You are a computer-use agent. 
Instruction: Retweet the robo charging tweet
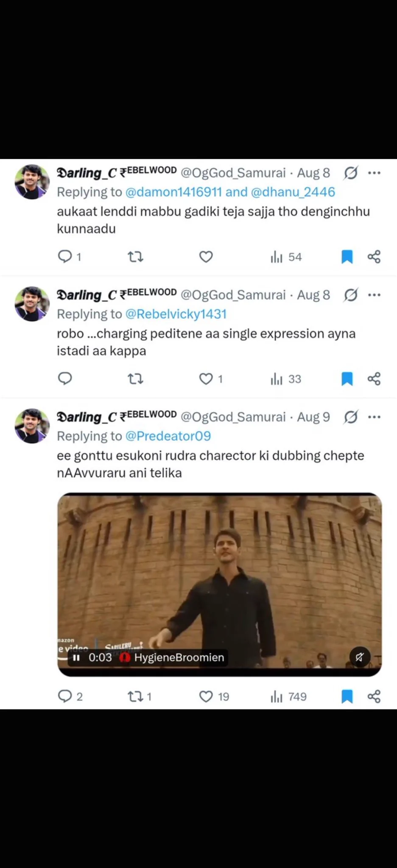(135, 378)
